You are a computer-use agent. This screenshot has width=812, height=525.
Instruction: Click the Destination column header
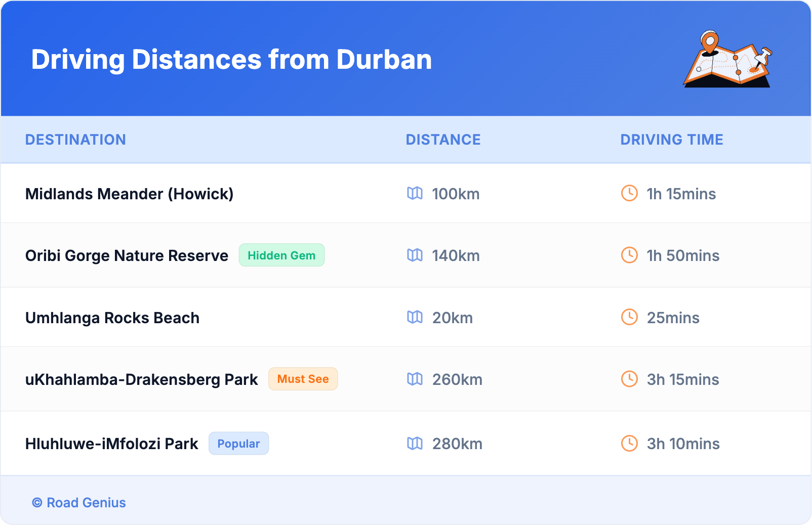[x=75, y=140]
